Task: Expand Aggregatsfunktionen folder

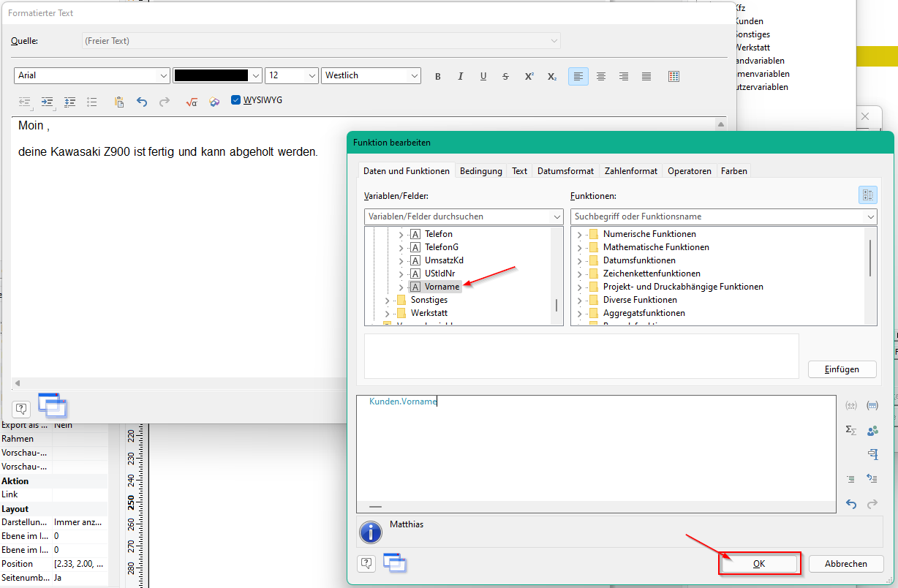Action: click(579, 313)
